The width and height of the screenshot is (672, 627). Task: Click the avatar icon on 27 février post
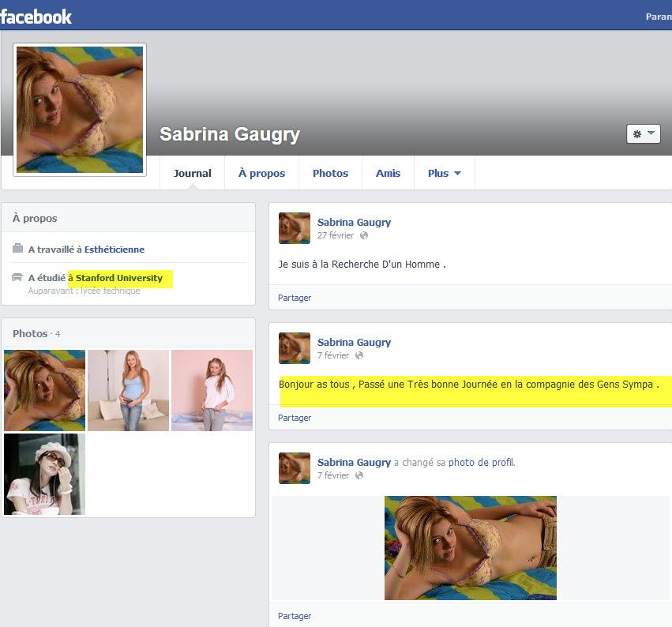click(x=295, y=228)
